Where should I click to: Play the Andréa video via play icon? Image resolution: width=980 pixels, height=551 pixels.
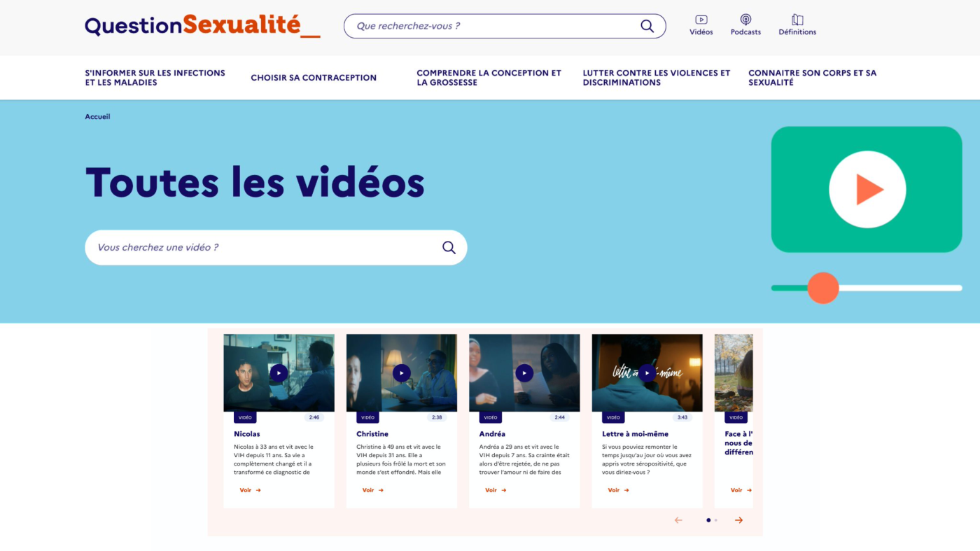point(524,373)
